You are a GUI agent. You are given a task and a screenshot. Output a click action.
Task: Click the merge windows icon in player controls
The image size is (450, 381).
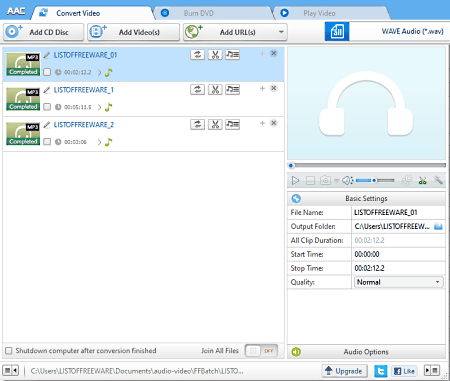point(407,180)
